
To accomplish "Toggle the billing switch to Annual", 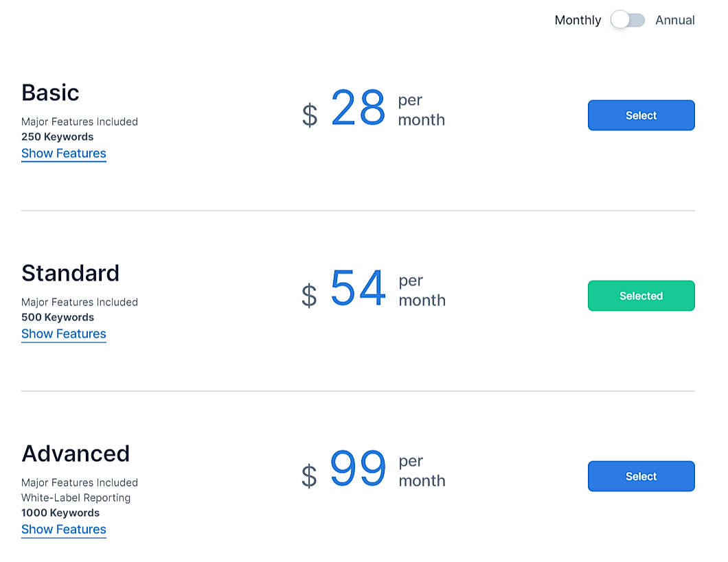I will (x=628, y=21).
